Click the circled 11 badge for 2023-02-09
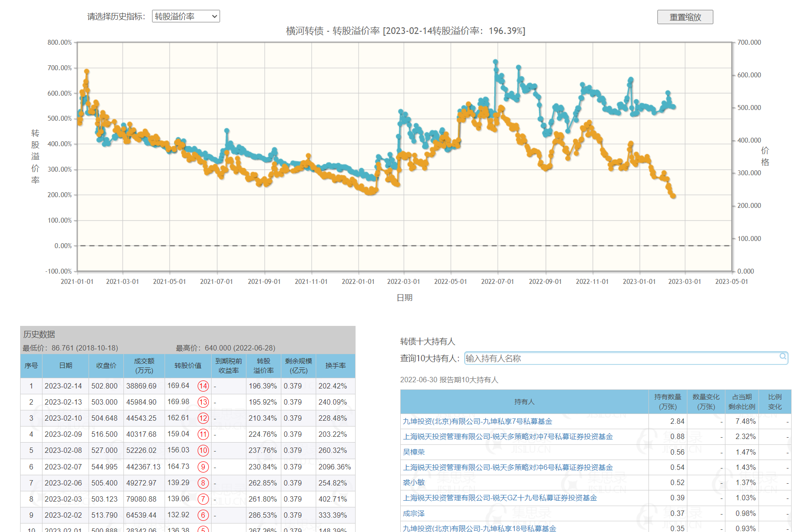 (203, 434)
